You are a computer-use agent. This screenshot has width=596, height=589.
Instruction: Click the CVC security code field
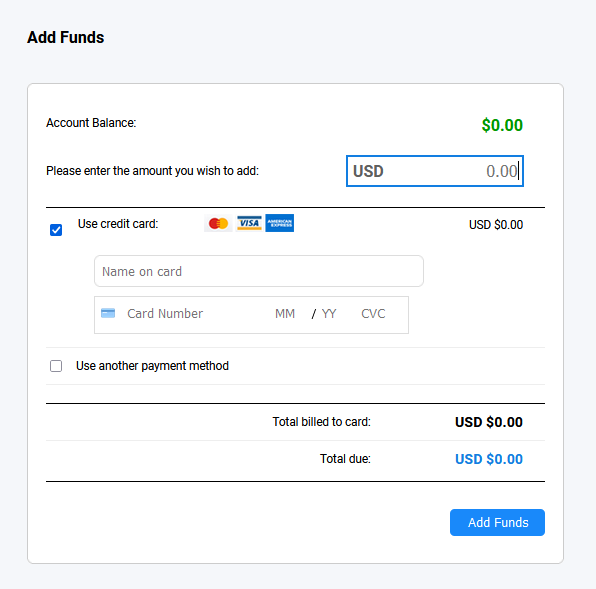click(373, 314)
